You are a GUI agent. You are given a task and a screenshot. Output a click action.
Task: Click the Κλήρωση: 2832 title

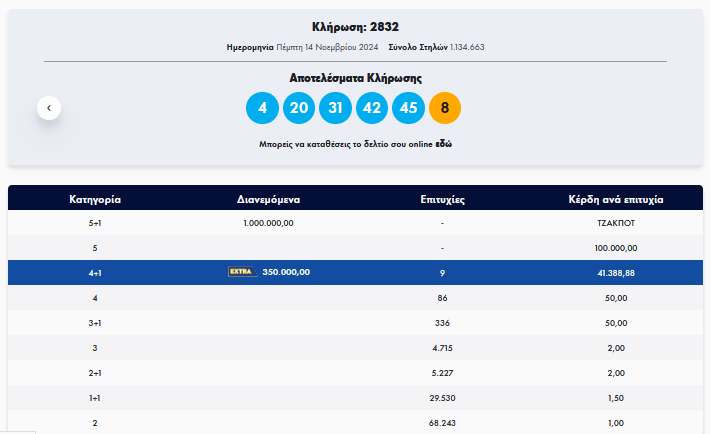[x=355, y=26]
